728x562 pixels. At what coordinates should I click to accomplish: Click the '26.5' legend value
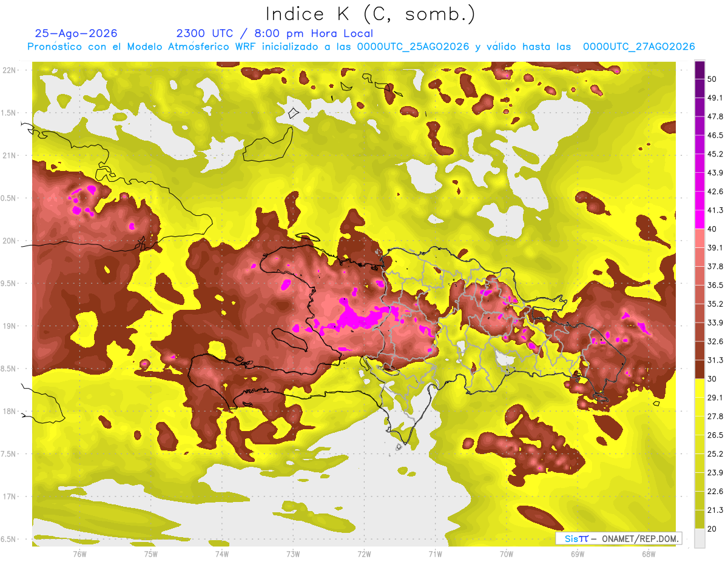[715, 435]
